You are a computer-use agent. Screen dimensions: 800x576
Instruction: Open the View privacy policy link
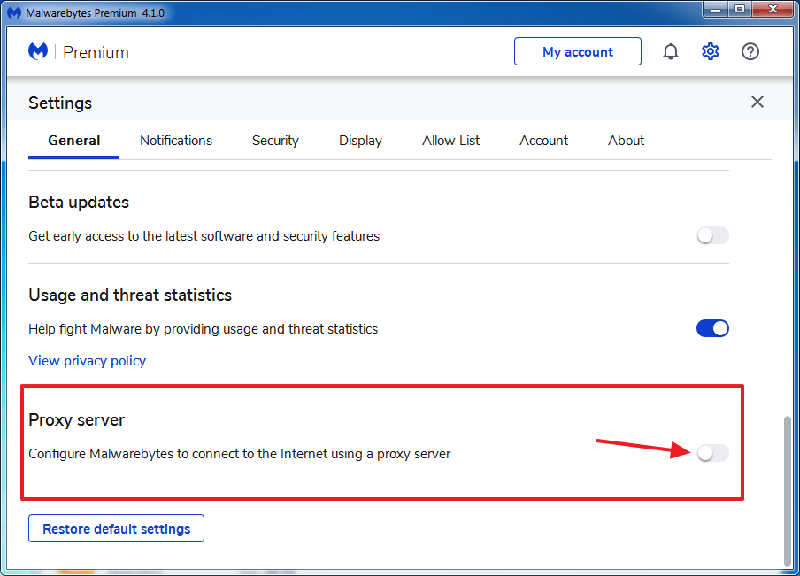click(x=87, y=360)
